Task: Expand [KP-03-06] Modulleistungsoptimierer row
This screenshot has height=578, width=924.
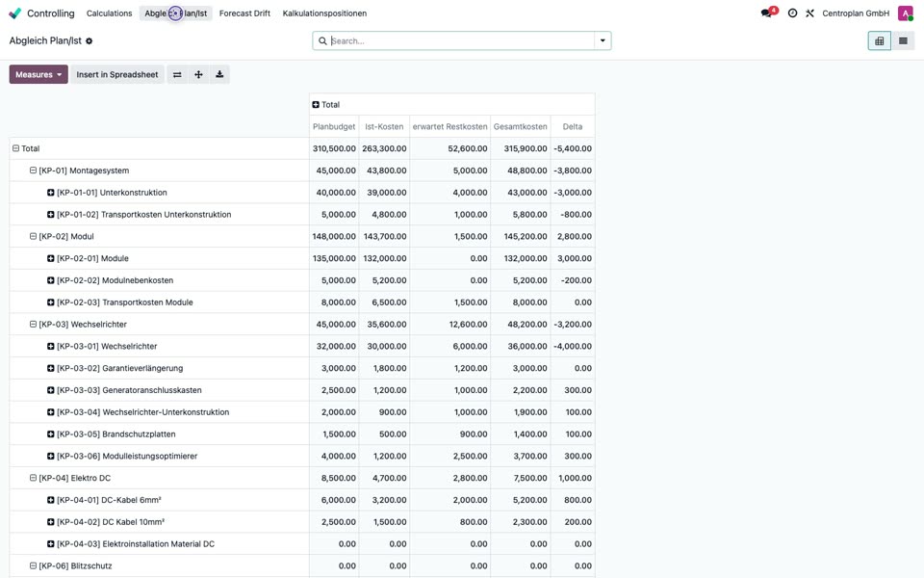Action: 159,456
